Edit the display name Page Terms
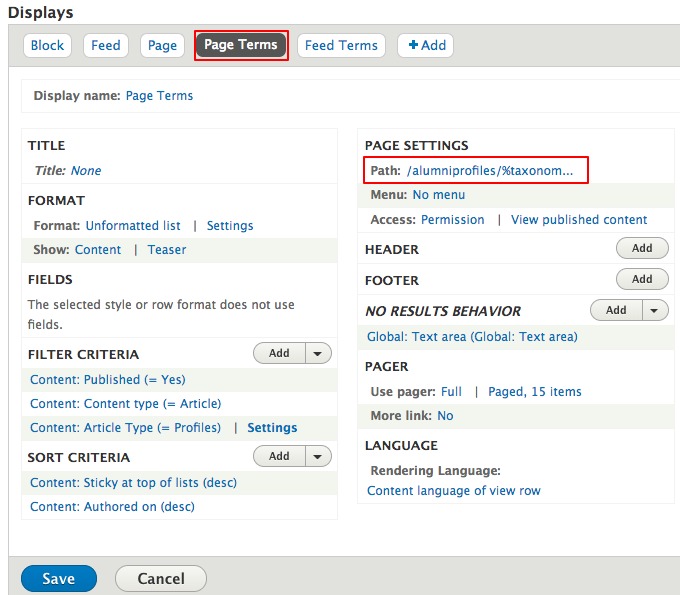This screenshot has height=595, width=680. point(159,96)
